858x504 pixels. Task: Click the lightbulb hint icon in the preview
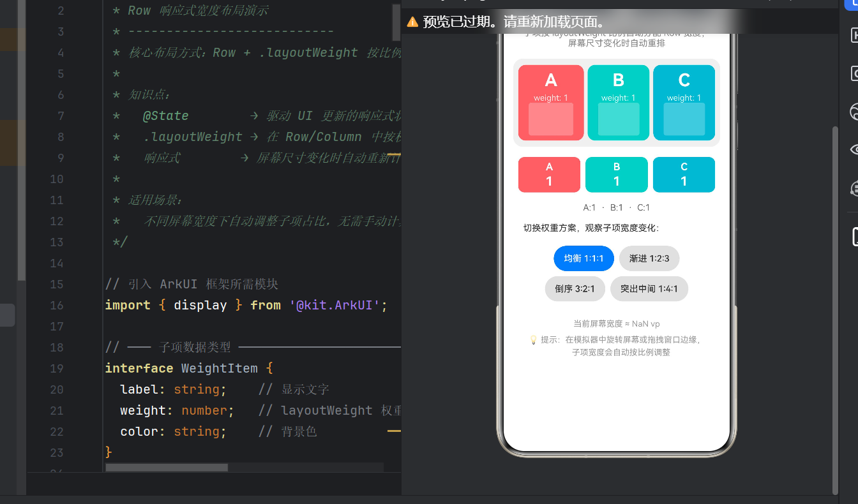pyautogui.click(x=534, y=340)
